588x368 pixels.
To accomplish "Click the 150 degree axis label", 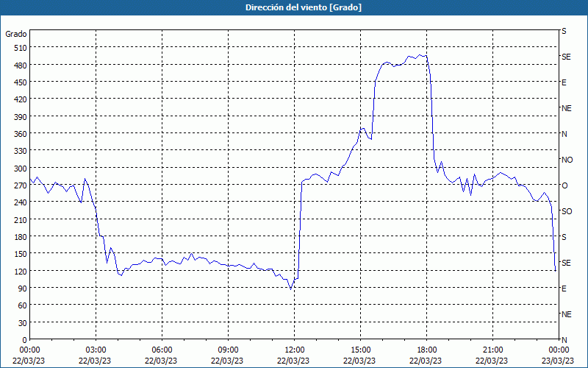I will tap(21, 254).
